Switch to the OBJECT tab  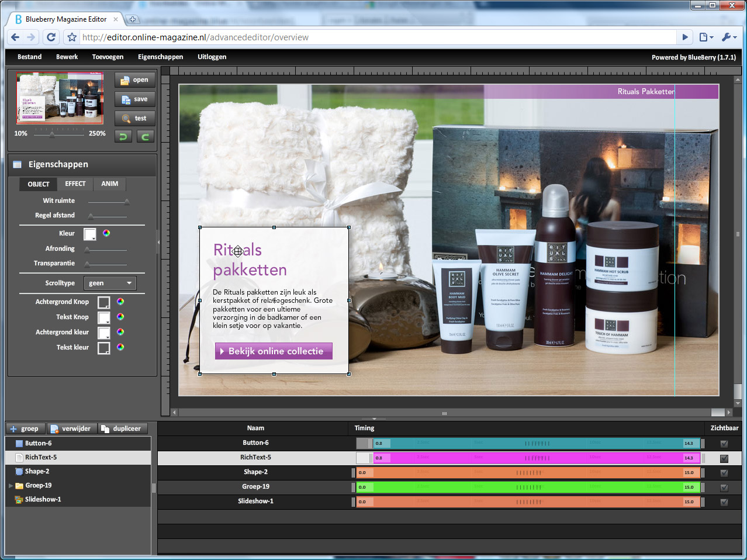(x=39, y=184)
